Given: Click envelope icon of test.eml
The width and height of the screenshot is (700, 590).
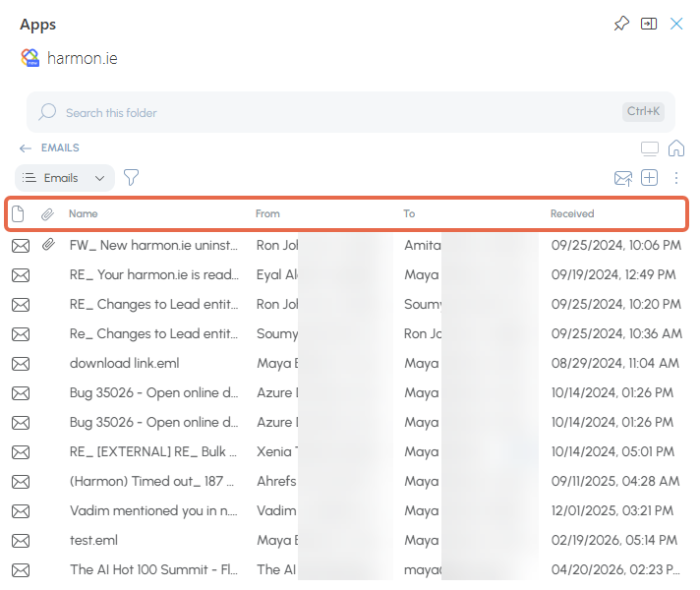Looking at the screenshot, I should point(21,541).
